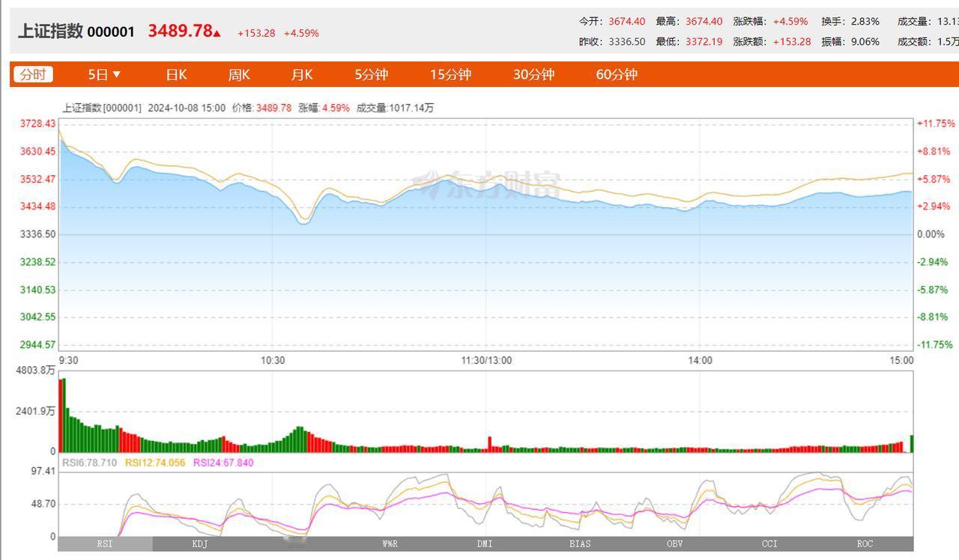The image size is (959, 560).
Task: Click the 价格:3489.78 readout above chart
Action: (261, 108)
